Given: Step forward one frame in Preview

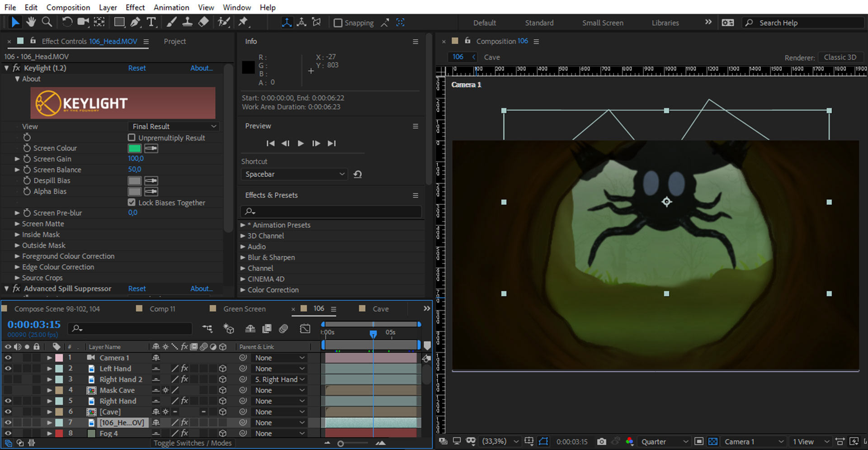Looking at the screenshot, I should coord(316,143).
